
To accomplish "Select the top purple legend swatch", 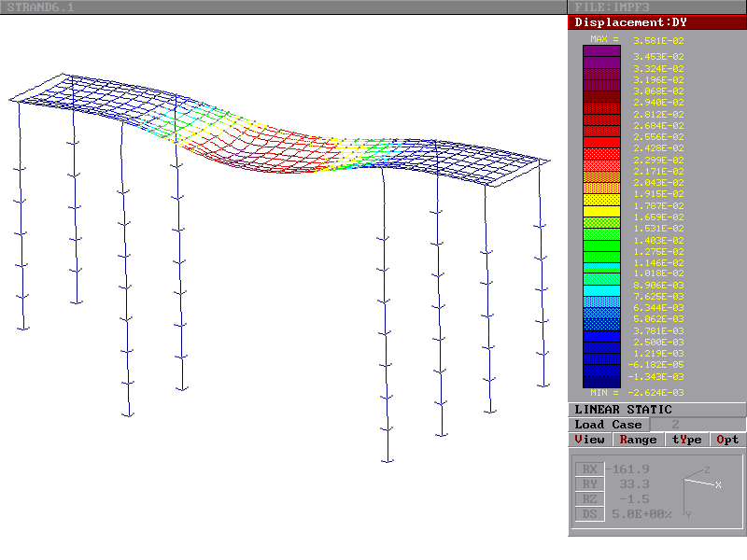I will click(601, 51).
